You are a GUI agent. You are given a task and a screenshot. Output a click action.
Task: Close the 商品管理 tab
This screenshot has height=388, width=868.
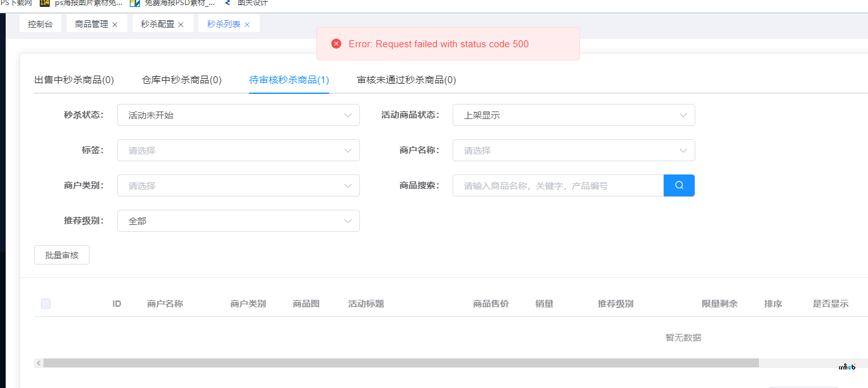[115, 25]
